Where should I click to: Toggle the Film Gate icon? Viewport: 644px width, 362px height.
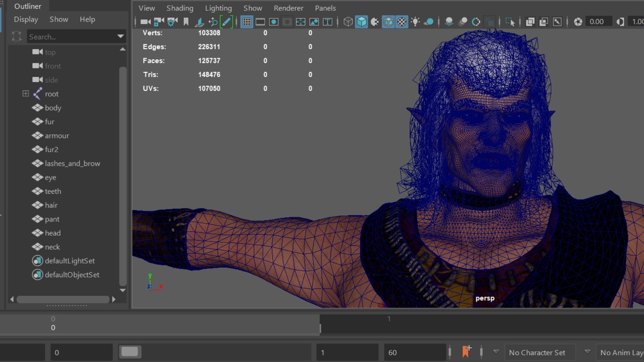coord(260,22)
